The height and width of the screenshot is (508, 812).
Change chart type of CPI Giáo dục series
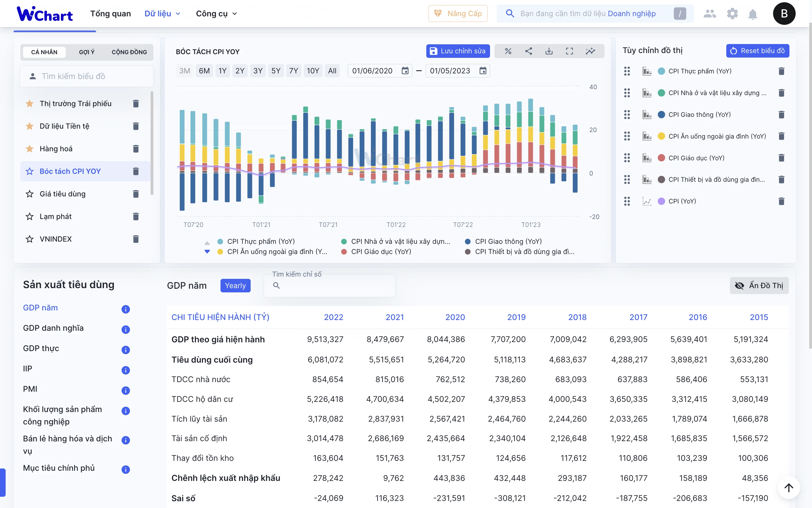(x=647, y=158)
